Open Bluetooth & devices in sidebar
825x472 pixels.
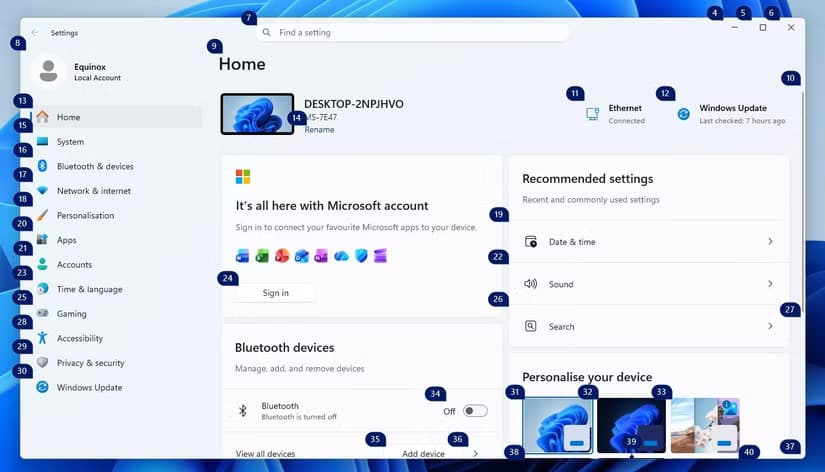click(x=117, y=166)
